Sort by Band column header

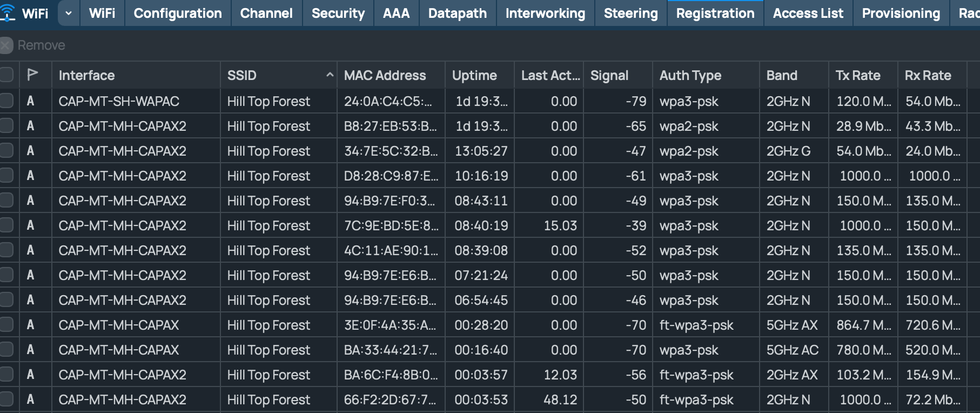coord(794,75)
